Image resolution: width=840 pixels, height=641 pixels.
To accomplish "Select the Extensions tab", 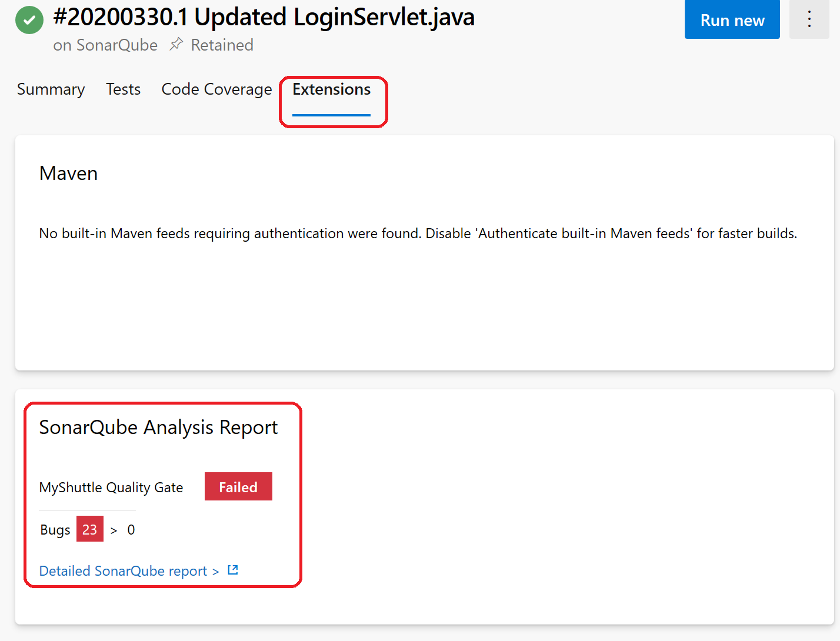I will click(x=332, y=89).
